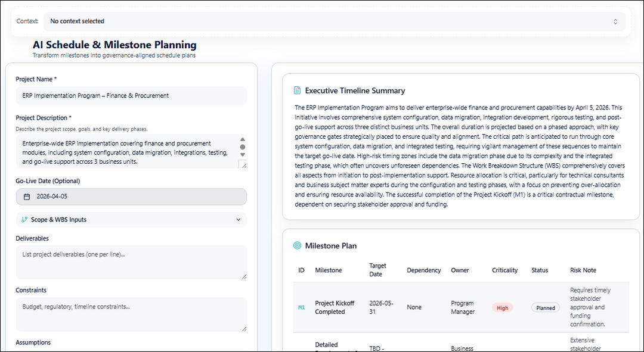Click the 'Executive Timeline Summary' heading text

[x=355, y=91]
